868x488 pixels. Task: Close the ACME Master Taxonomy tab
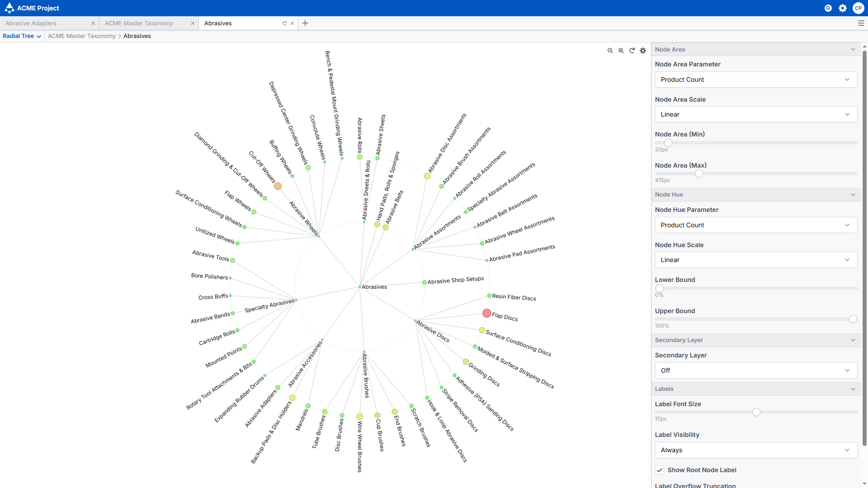[193, 23]
